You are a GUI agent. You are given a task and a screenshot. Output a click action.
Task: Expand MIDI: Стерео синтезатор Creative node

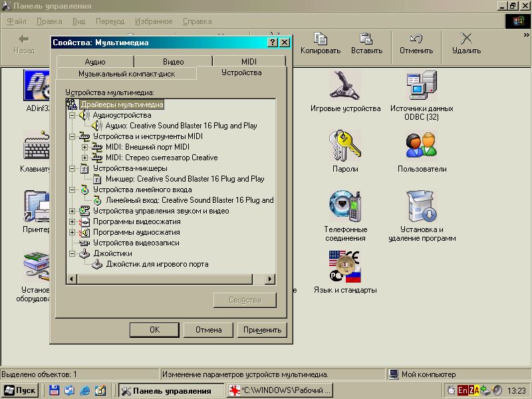pyautogui.click(x=84, y=158)
